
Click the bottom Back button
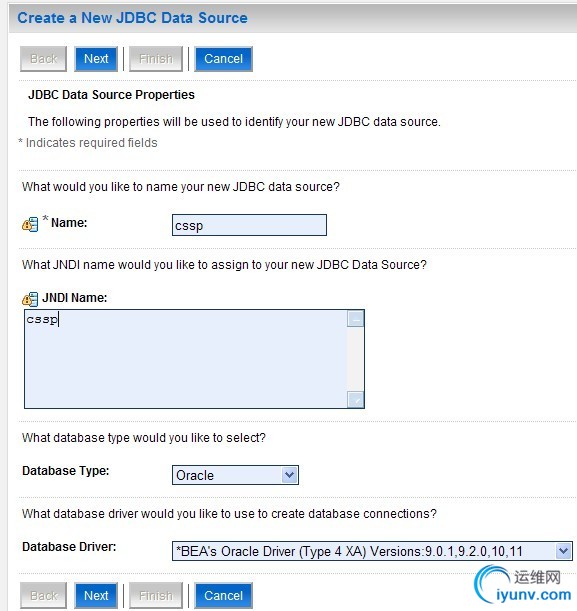(44, 595)
